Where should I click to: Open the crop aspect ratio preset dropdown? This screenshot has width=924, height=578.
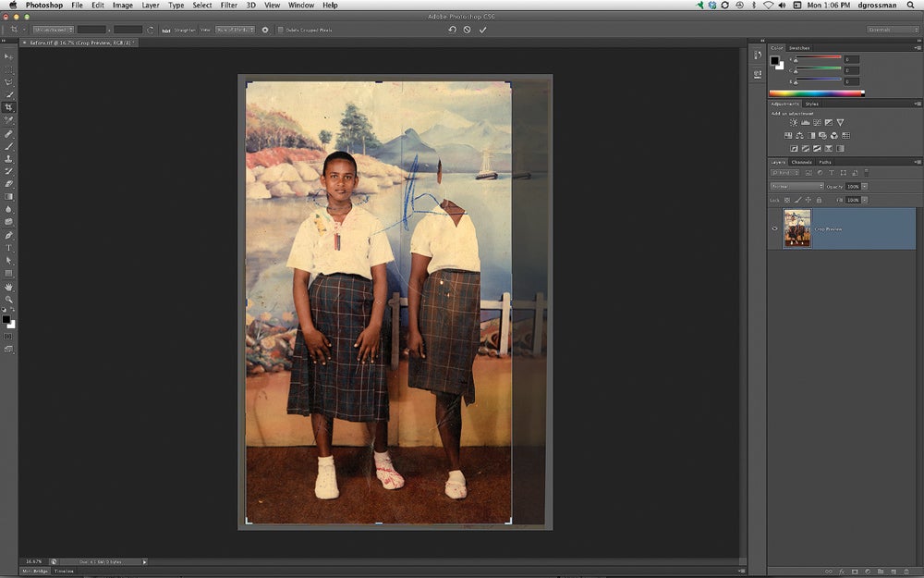(x=53, y=30)
